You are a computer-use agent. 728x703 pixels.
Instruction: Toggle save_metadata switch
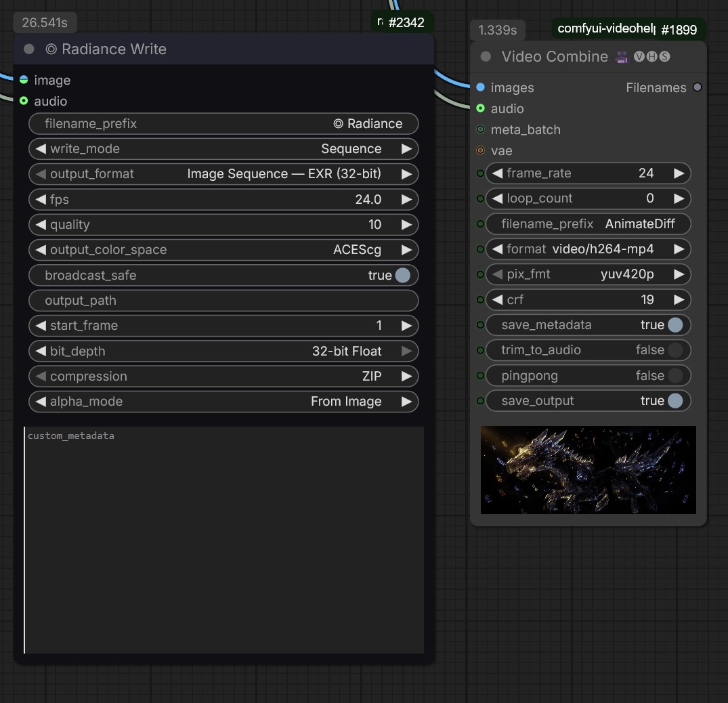675,324
